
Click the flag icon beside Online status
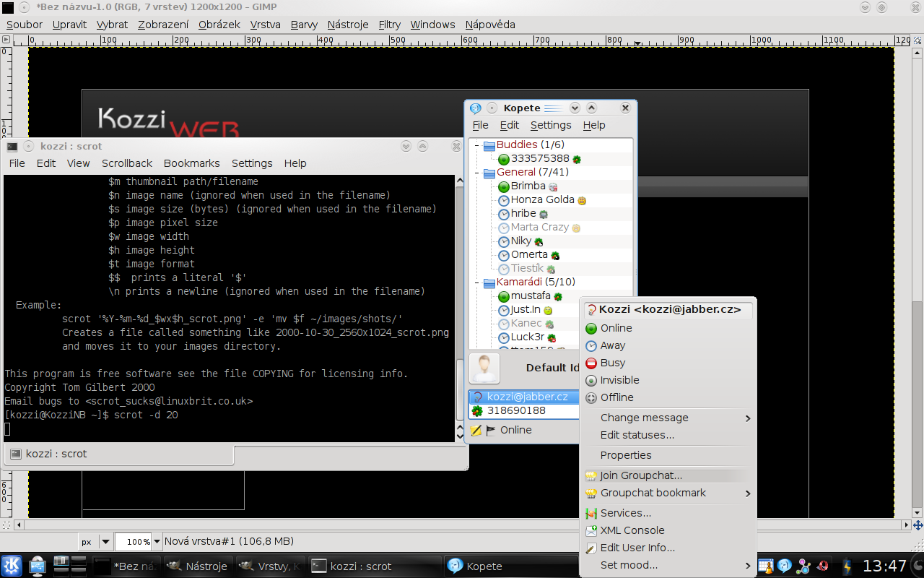[491, 430]
